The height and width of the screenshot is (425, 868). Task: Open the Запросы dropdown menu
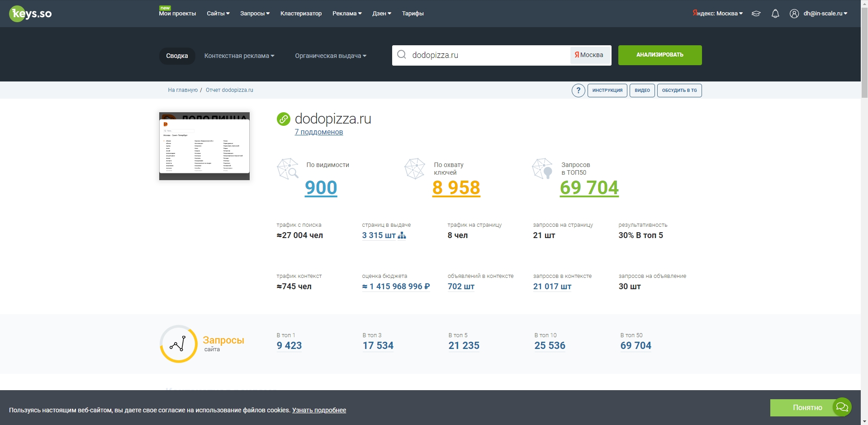tap(255, 14)
